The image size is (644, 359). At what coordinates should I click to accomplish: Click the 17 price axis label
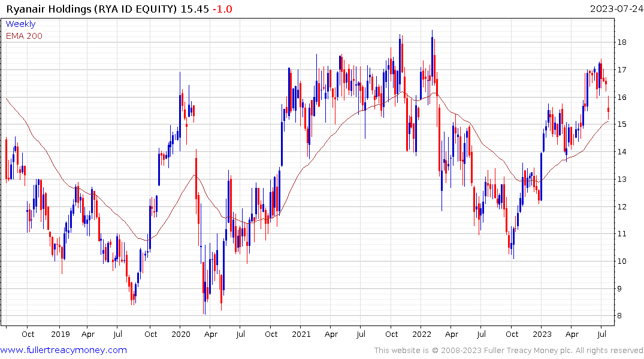(622, 70)
